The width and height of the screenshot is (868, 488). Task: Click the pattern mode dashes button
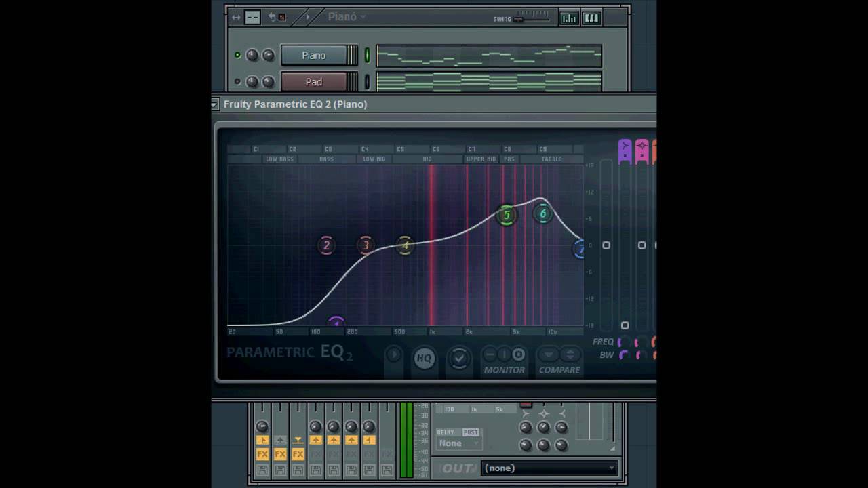pos(252,18)
